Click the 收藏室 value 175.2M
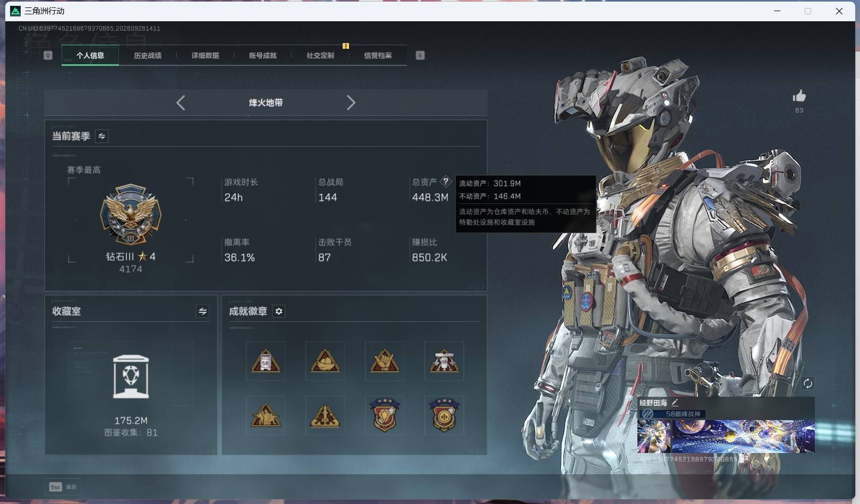This screenshot has height=504, width=860. click(131, 421)
